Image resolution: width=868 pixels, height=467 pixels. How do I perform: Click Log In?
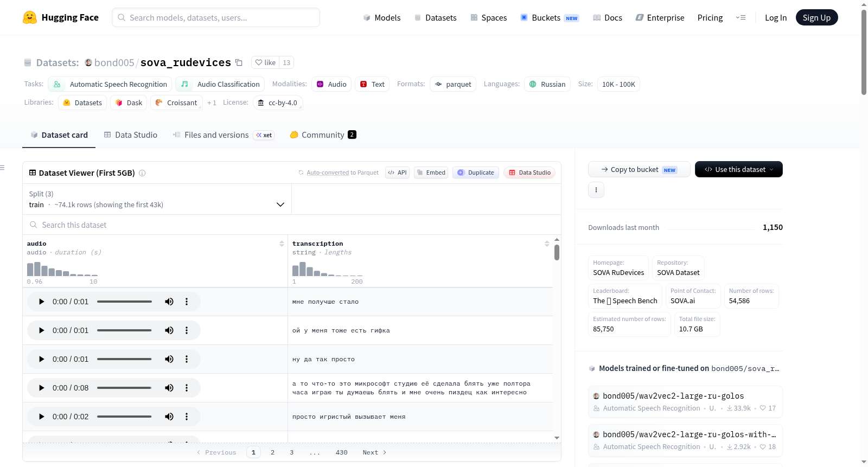click(776, 18)
